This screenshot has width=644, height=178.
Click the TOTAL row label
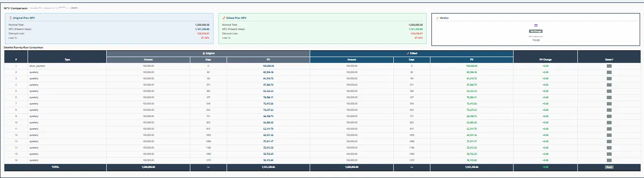click(x=56, y=167)
